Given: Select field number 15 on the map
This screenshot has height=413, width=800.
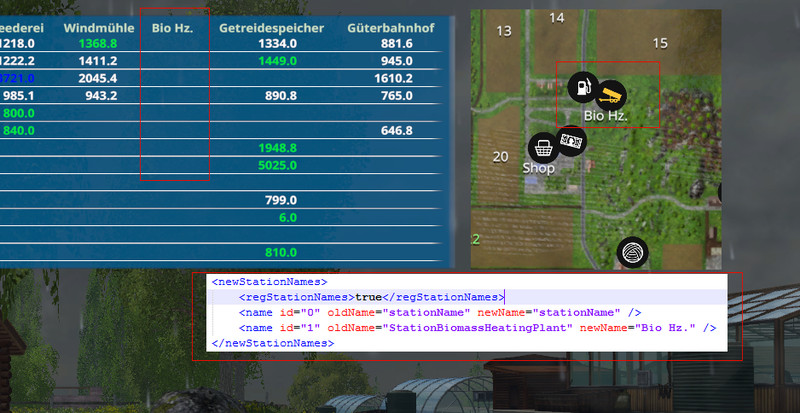Looking at the screenshot, I should 660,43.
